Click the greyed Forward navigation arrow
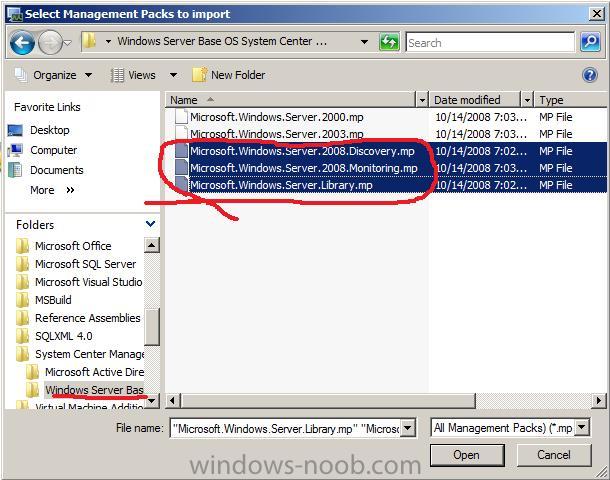 pyautogui.click(x=51, y=42)
